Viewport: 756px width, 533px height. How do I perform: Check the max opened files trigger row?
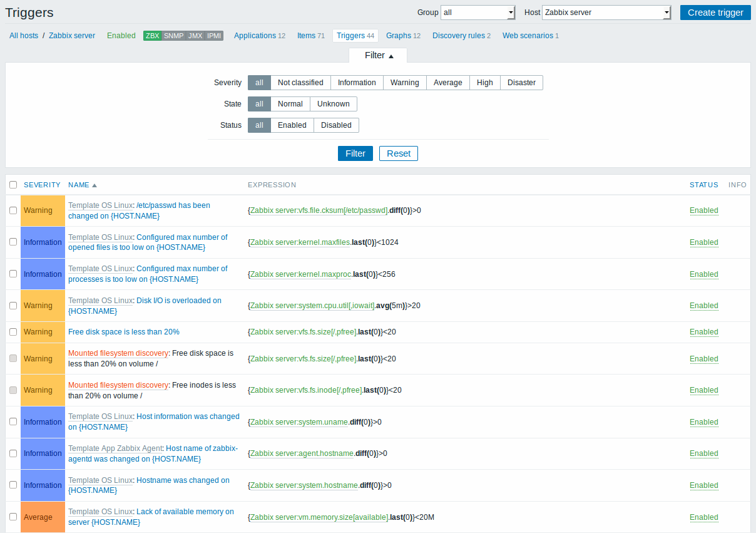[x=13, y=242]
